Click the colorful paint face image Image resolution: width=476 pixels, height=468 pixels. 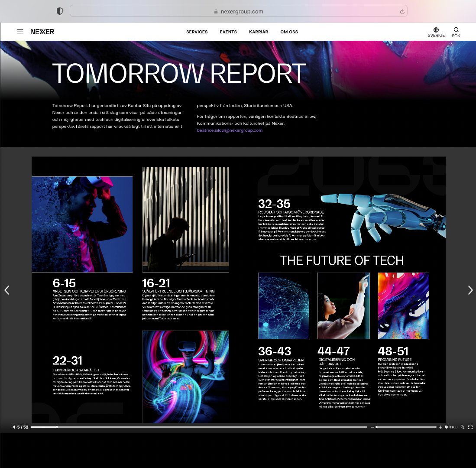[403, 305]
